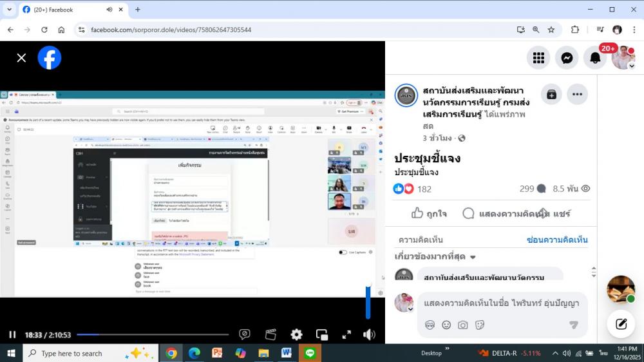The image size is (644, 362).
Task: Like the video with thumbs-up button
Action: (x=428, y=213)
